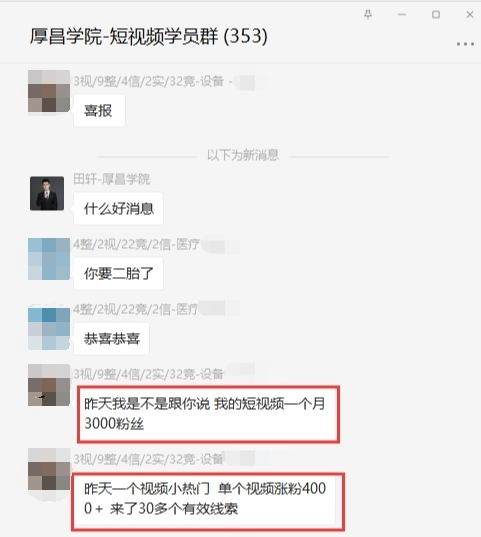Click the message about 单个视频涨粉4000+
This screenshot has width=481, height=537.
click(x=208, y=502)
